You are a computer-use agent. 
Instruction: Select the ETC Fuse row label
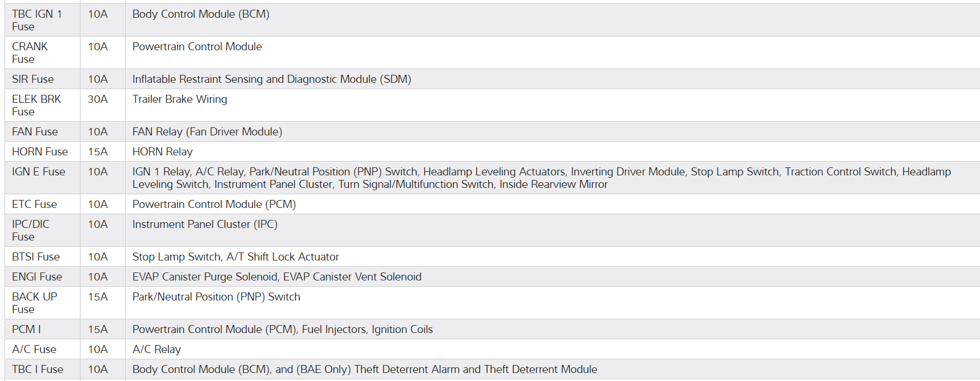pyautogui.click(x=34, y=204)
